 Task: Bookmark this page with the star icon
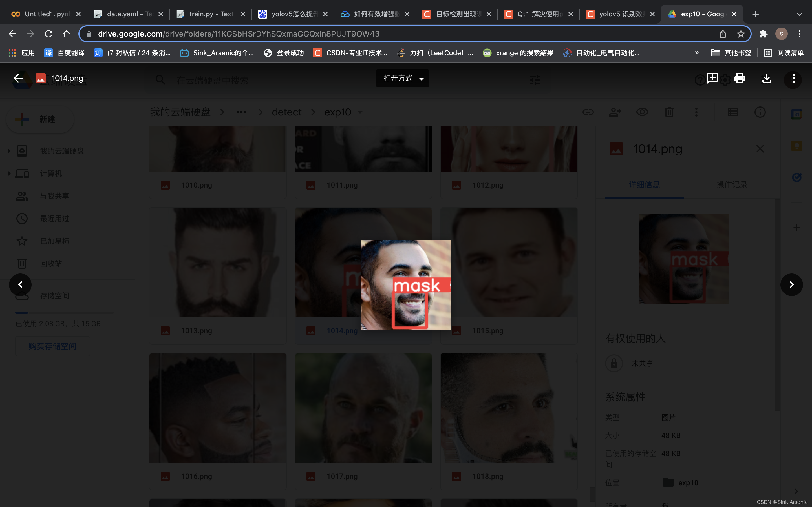click(x=741, y=34)
